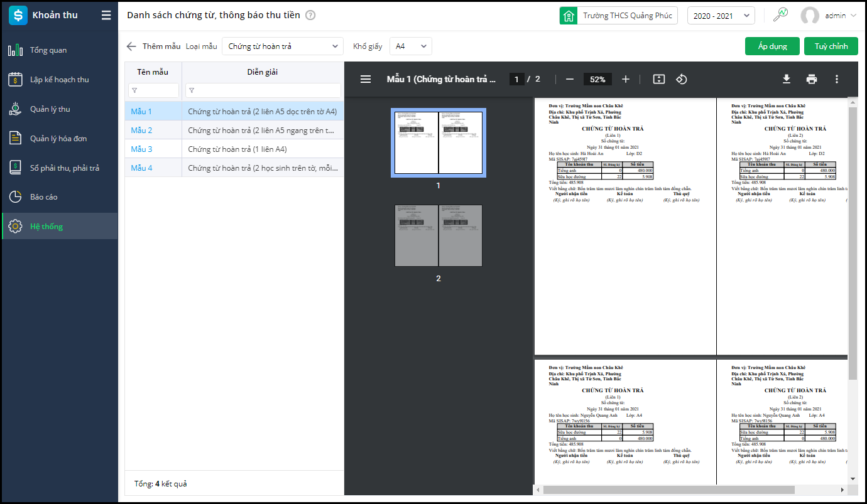Click the rotate counterclockwise icon

(x=682, y=79)
